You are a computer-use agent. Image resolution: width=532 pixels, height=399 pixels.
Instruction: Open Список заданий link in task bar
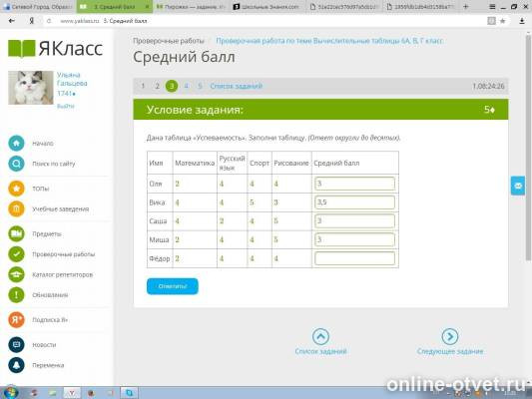pos(237,86)
